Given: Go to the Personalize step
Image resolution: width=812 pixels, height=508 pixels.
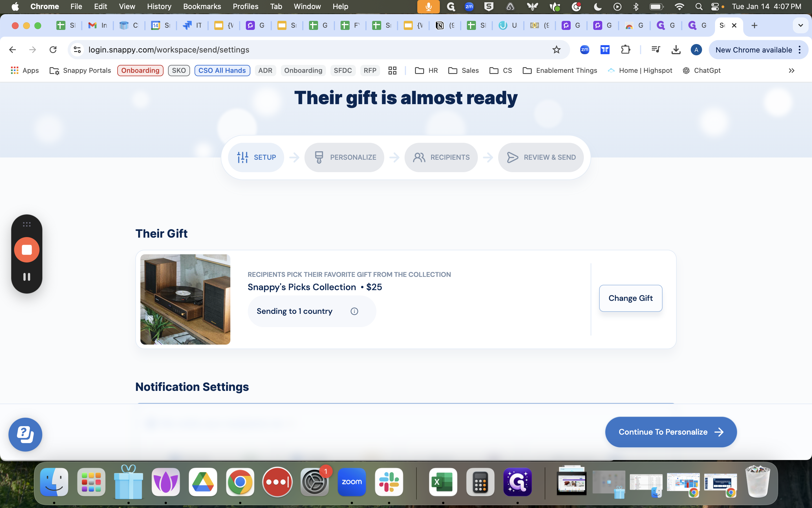Looking at the screenshot, I should point(344,157).
